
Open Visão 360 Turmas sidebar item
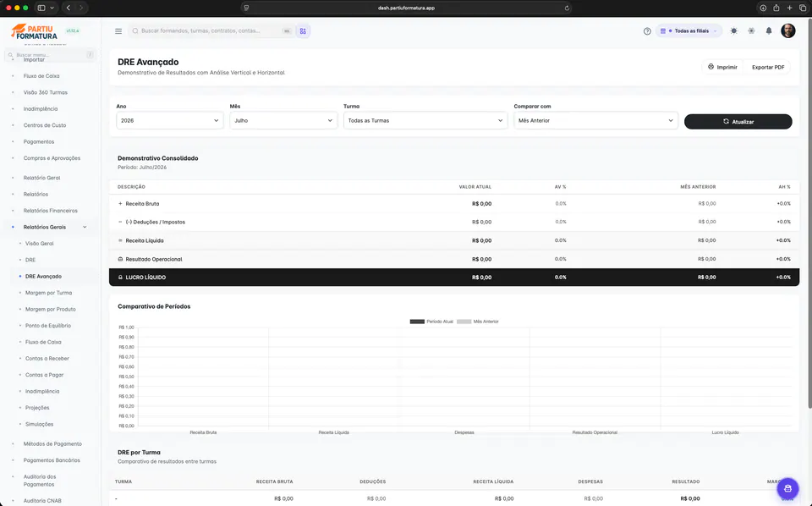pos(45,92)
